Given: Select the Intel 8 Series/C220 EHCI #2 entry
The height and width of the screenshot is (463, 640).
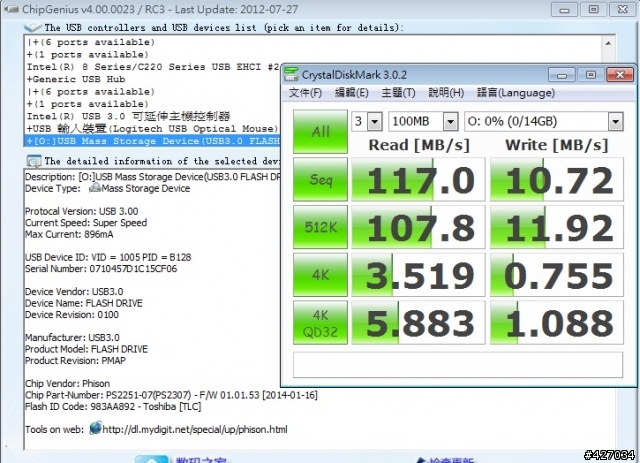Looking at the screenshot, I should [x=153, y=67].
